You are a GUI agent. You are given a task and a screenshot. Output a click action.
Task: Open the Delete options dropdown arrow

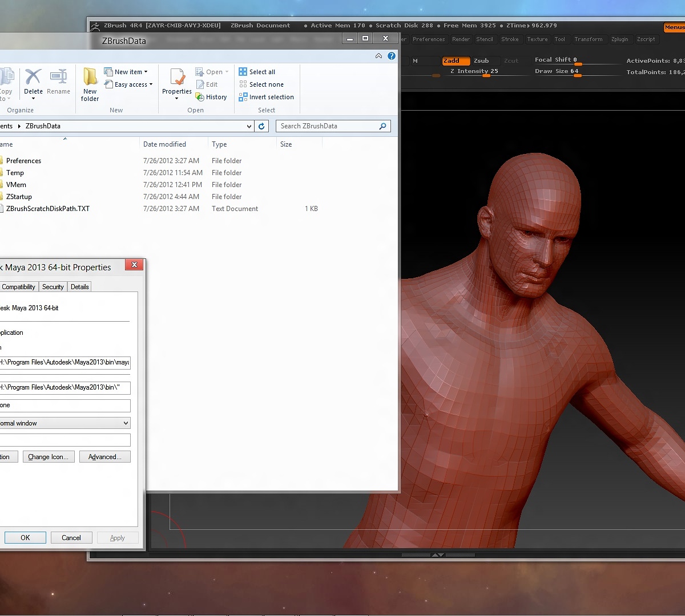point(33,99)
